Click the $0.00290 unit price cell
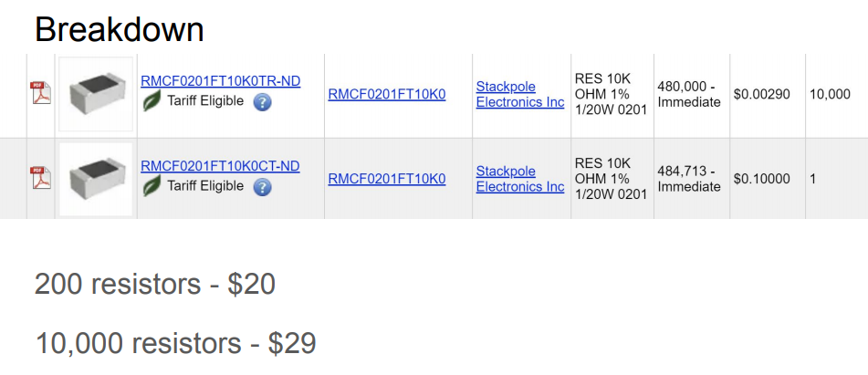The height and width of the screenshot is (375, 868). tap(762, 94)
